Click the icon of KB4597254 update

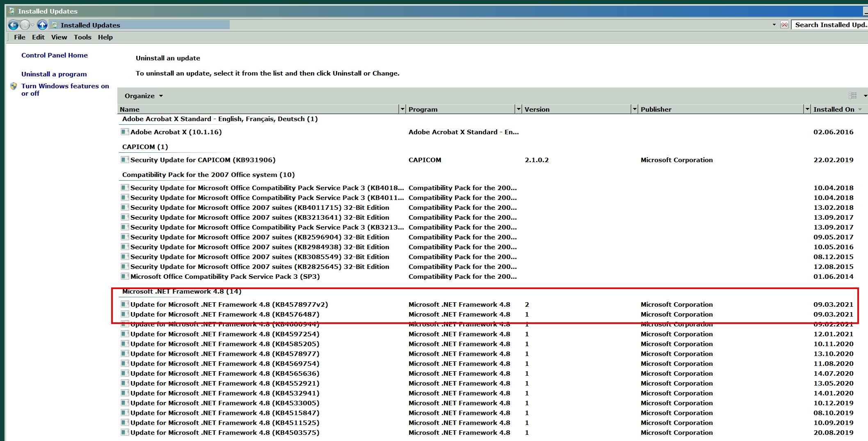[x=125, y=334]
